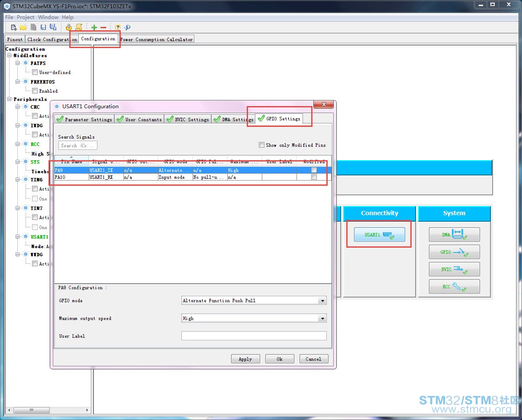The height and width of the screenshot is (420, 522).
Task: Click the RCC cube icon in tree
Action: click(26, 144)
